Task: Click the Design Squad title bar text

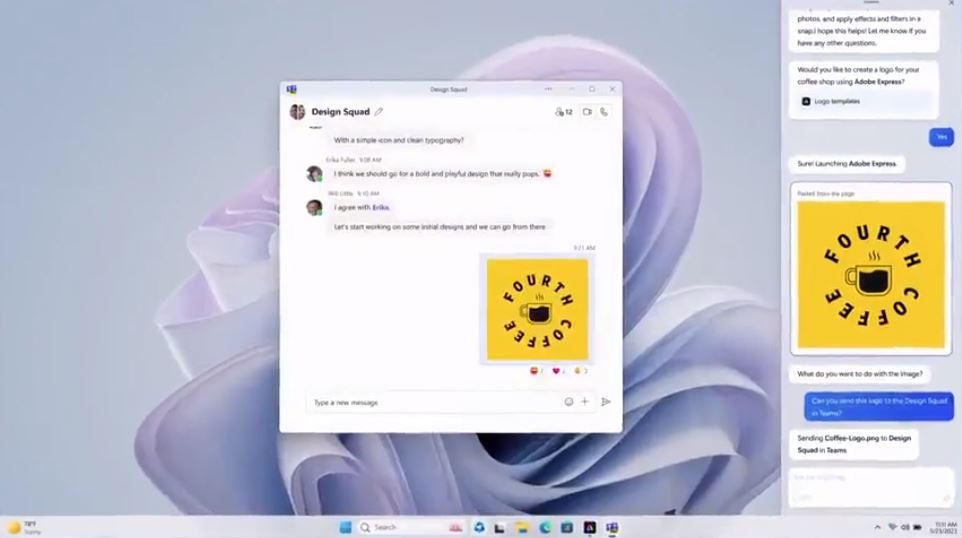Action: coord(448,90)
